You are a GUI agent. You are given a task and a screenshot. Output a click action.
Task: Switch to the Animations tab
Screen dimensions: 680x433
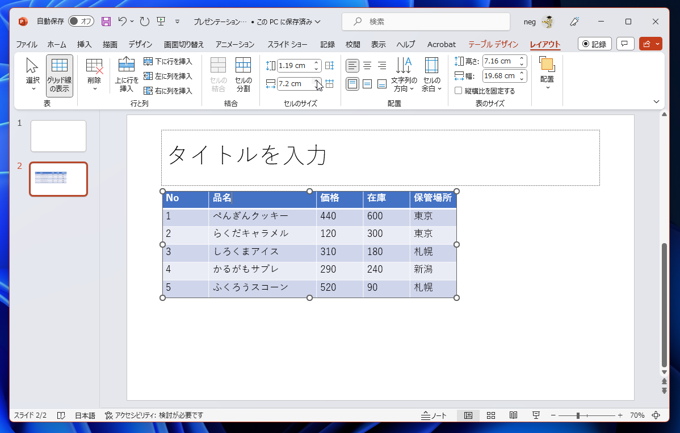pyautogui.click(x=235, y=44)
